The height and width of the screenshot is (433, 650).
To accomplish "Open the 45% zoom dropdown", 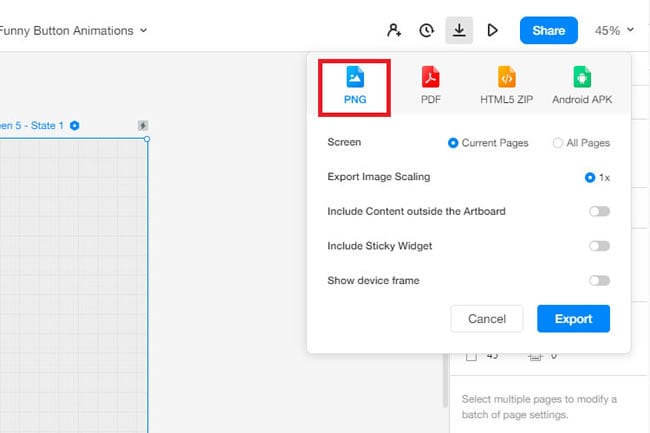I will tap(614, 30).
